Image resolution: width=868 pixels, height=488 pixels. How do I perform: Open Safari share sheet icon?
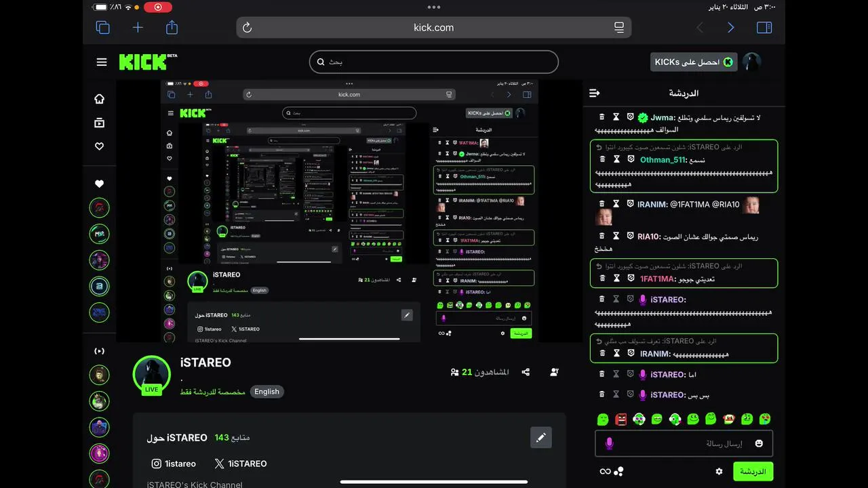tap(172, 27)
